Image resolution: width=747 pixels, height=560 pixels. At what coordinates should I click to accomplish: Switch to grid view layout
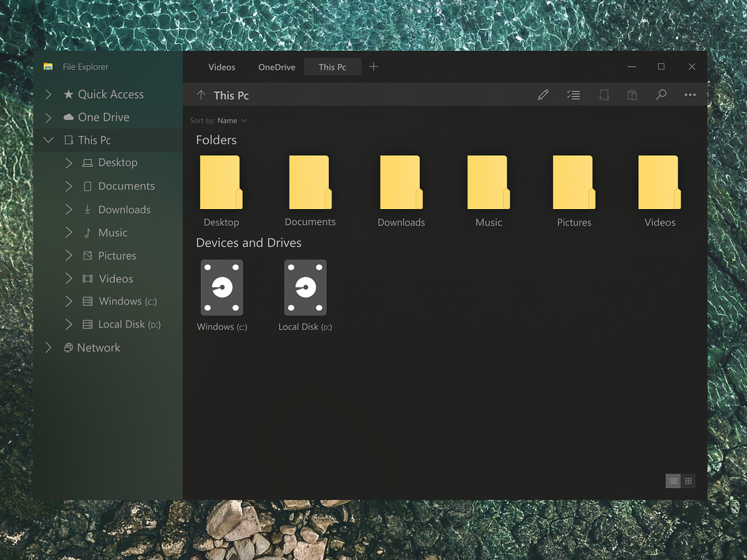688,480
